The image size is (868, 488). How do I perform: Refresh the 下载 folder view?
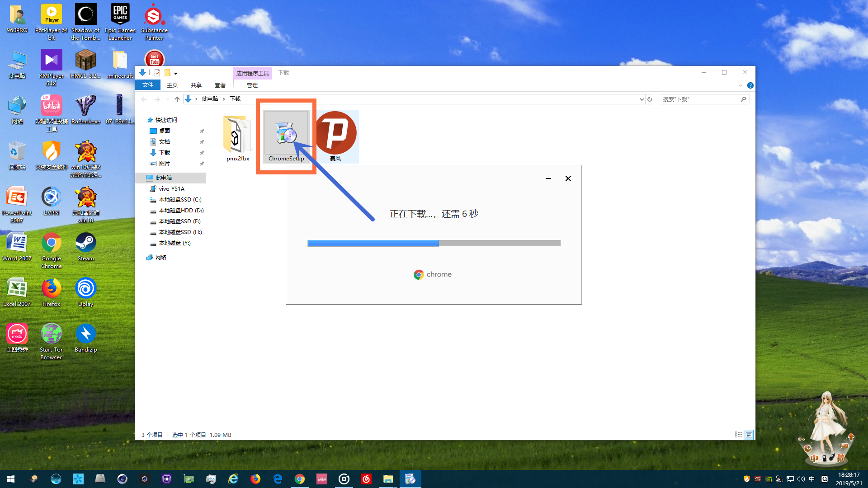650,99
